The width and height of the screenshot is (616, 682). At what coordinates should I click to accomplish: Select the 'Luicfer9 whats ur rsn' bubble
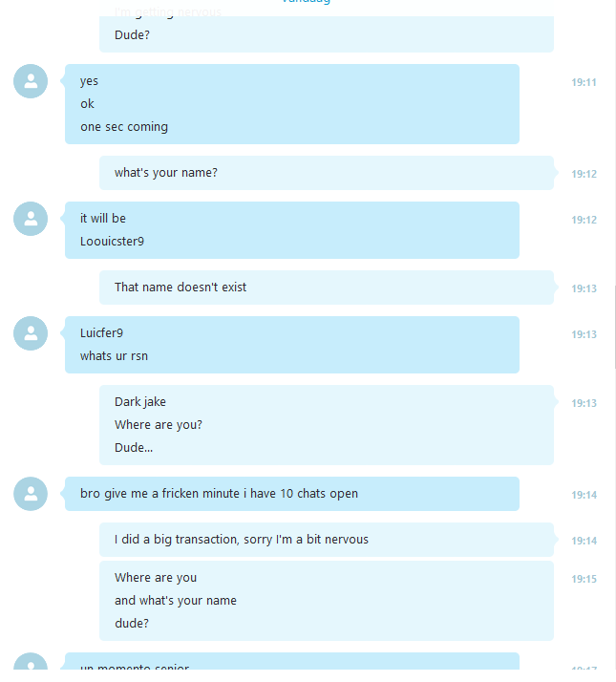[292, 345]
